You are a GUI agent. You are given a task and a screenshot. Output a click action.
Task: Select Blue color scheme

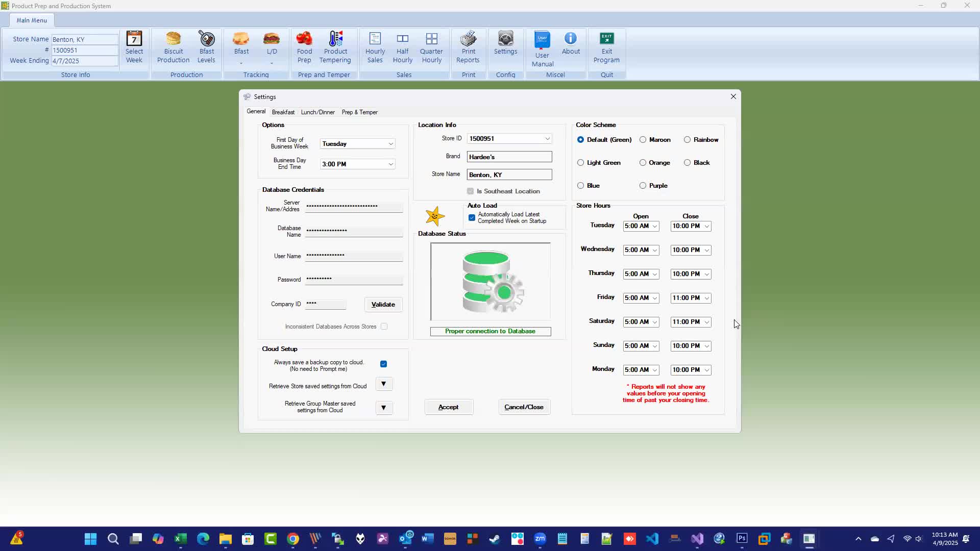580,186
